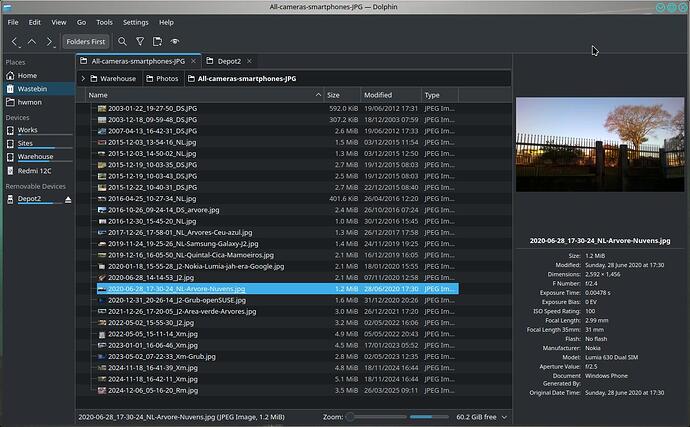The image size is (690, 427).
Task: Open the filter bar with the funnel icon
Action: [140, 42]
